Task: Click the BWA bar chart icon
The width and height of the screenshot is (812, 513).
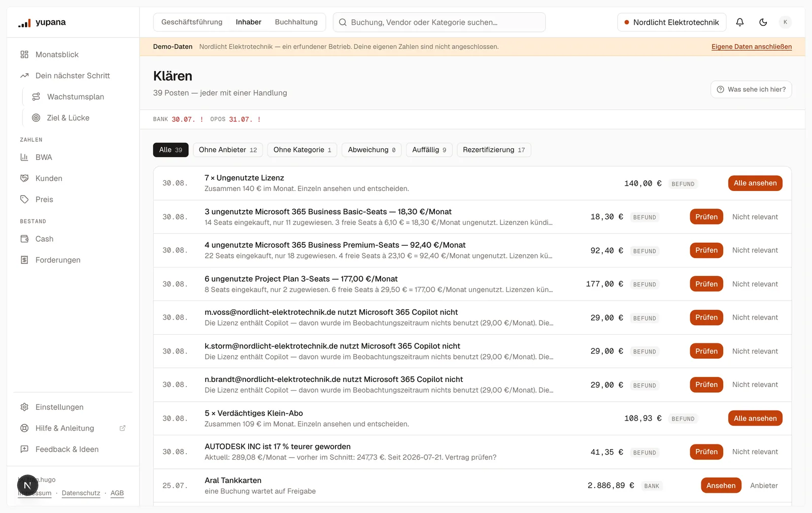Action: [24, 157]
